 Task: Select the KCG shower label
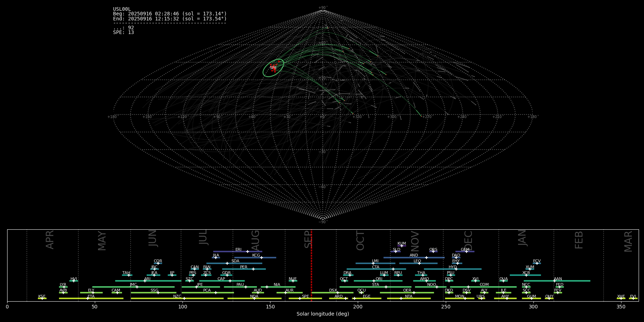point(256,255)
